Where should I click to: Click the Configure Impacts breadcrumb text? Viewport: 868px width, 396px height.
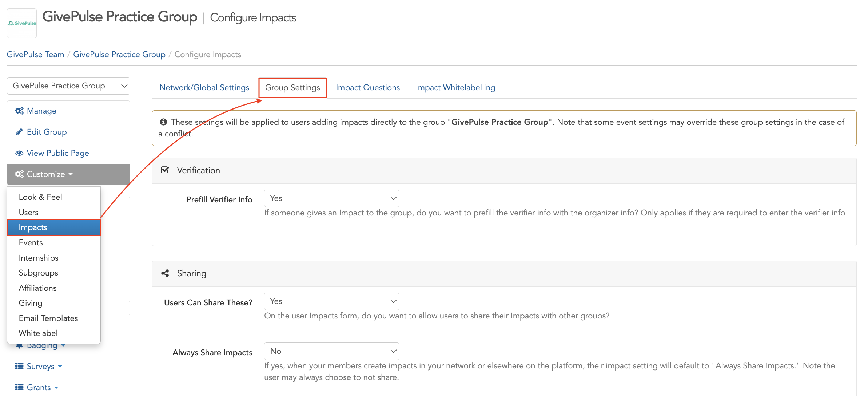click(x=208, y=55)
